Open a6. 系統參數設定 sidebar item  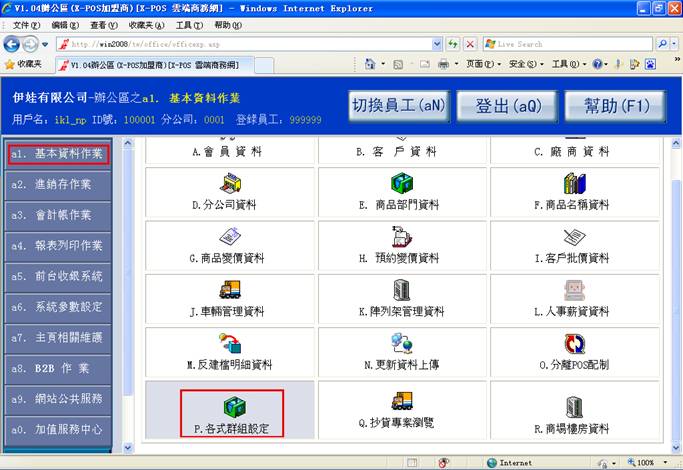coord(56,307)
